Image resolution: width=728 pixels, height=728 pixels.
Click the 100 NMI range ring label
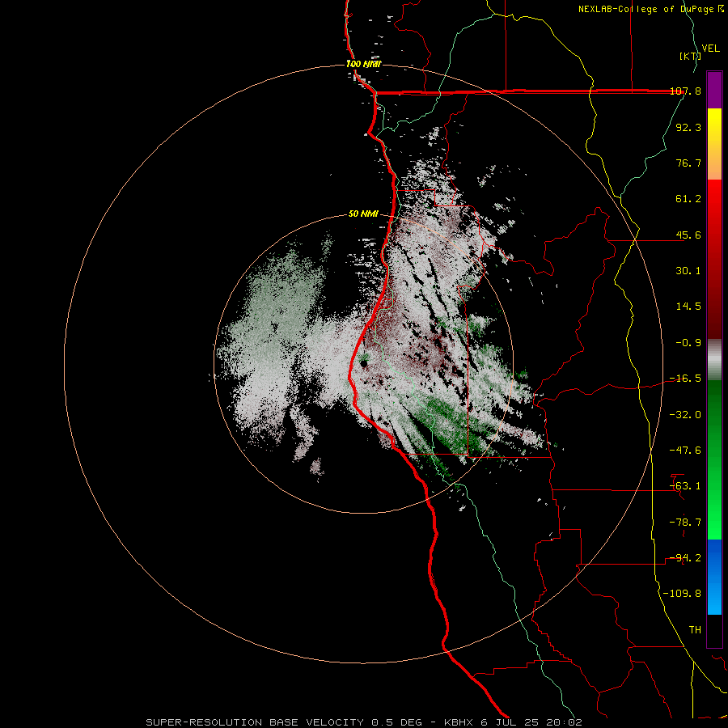point(363,64)
